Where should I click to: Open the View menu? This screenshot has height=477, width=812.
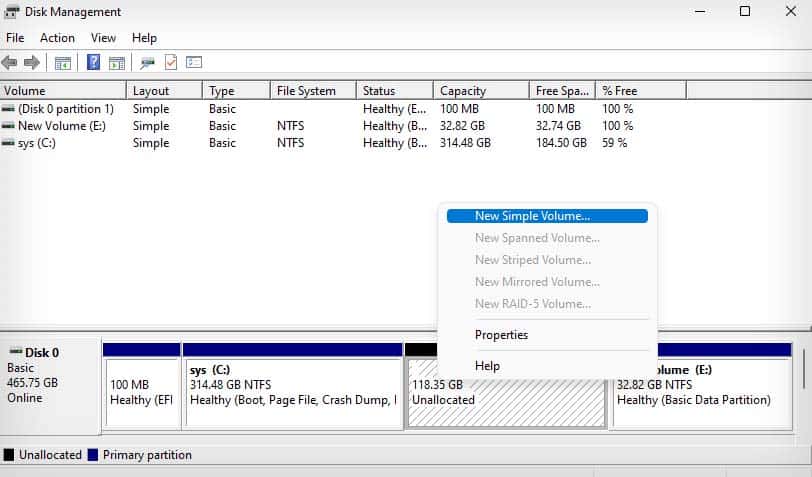coord(104,38)
